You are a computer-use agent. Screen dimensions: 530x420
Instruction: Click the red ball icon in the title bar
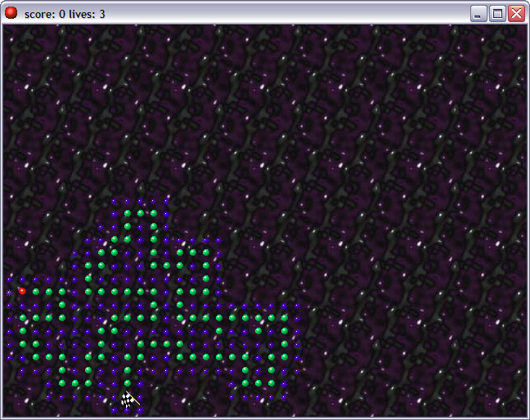(11, 13)
